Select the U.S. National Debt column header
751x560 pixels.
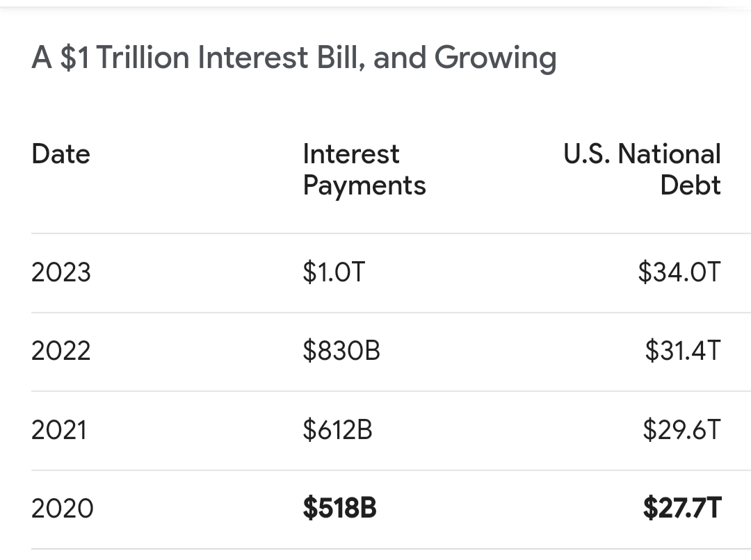click(642, 170)
